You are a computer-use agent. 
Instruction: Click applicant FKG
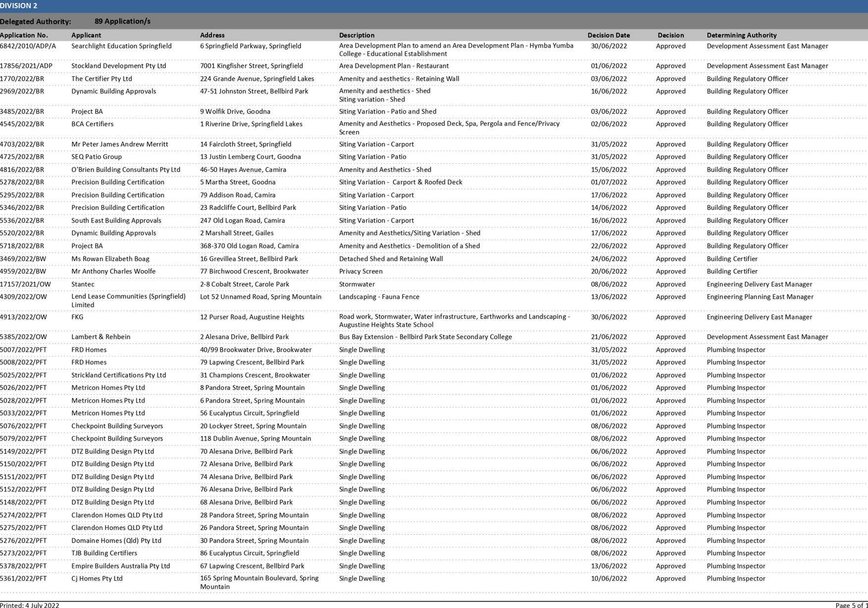pyautogui.click(x=77, y=317)
